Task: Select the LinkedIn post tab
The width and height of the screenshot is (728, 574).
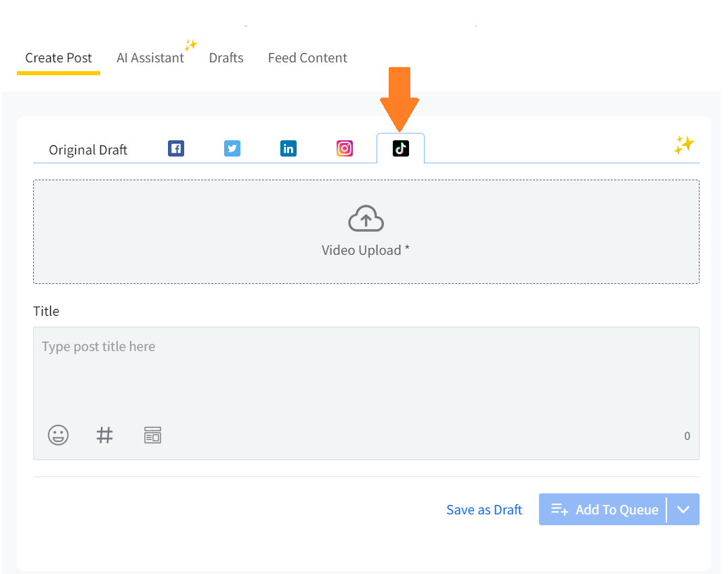Action: pos(288,148)
